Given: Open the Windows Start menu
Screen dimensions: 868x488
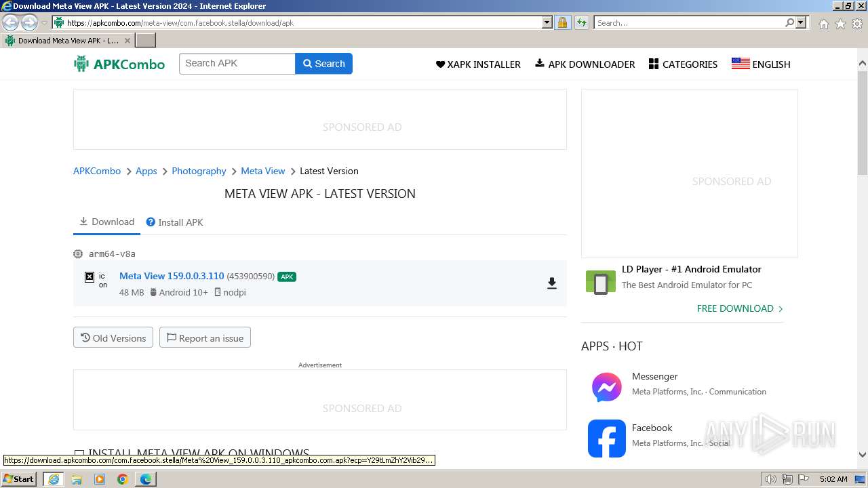Looking at the screenshot, I should (19, 479).
